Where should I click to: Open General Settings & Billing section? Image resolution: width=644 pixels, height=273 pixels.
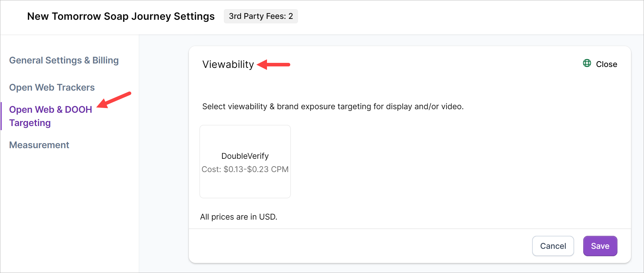64,60
